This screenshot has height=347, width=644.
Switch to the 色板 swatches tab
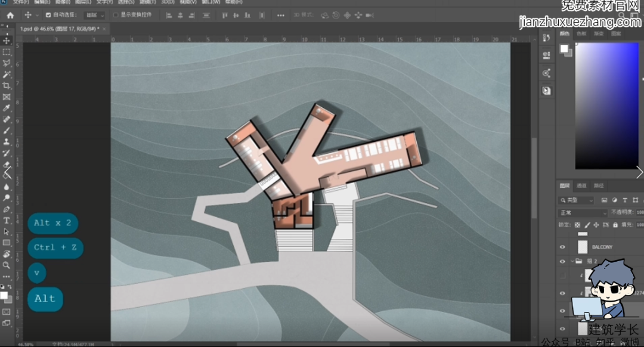pos(581,33)
